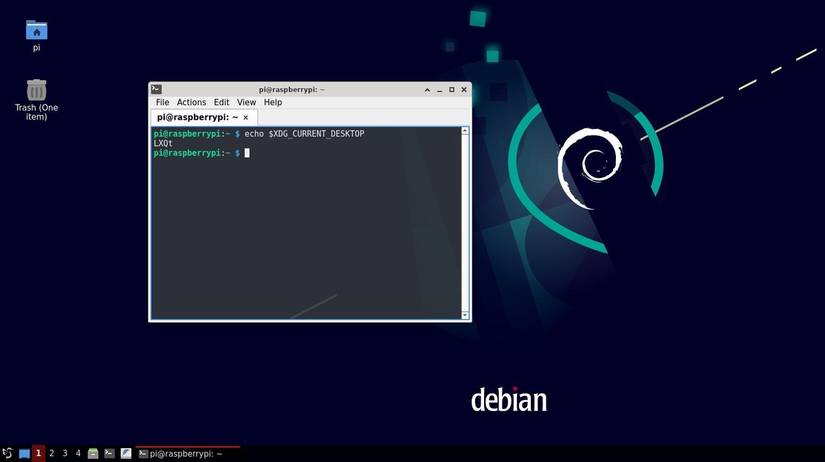Close the terminal window

[464, 90]
